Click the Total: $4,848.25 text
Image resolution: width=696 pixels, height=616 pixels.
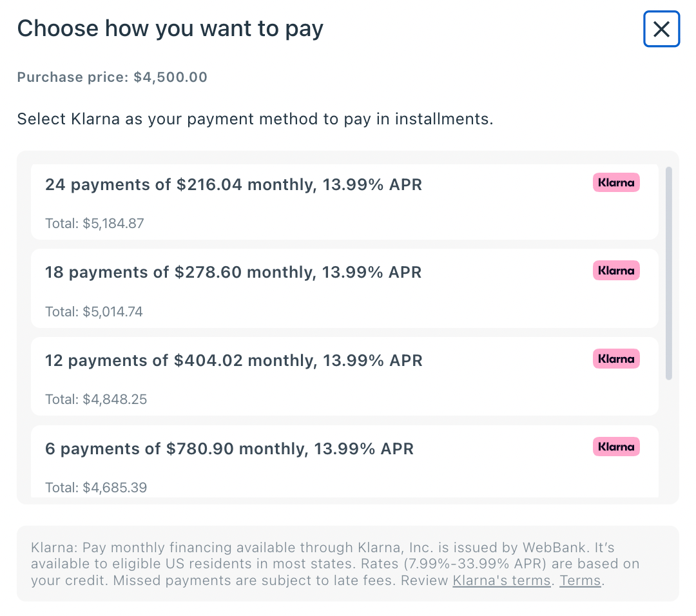point(96,399)
